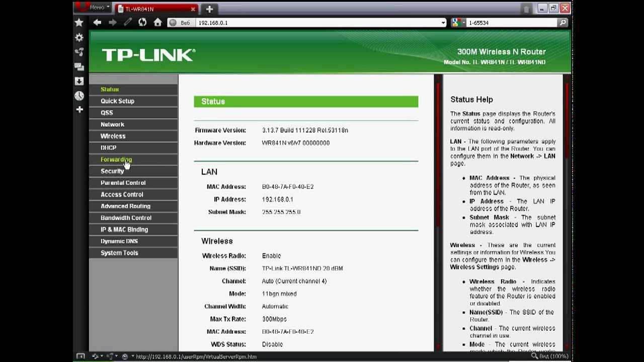Click the search field with 1-65534
Image resolution: width=644 pixels, height=362 pixels.
[x=511, y=23]
